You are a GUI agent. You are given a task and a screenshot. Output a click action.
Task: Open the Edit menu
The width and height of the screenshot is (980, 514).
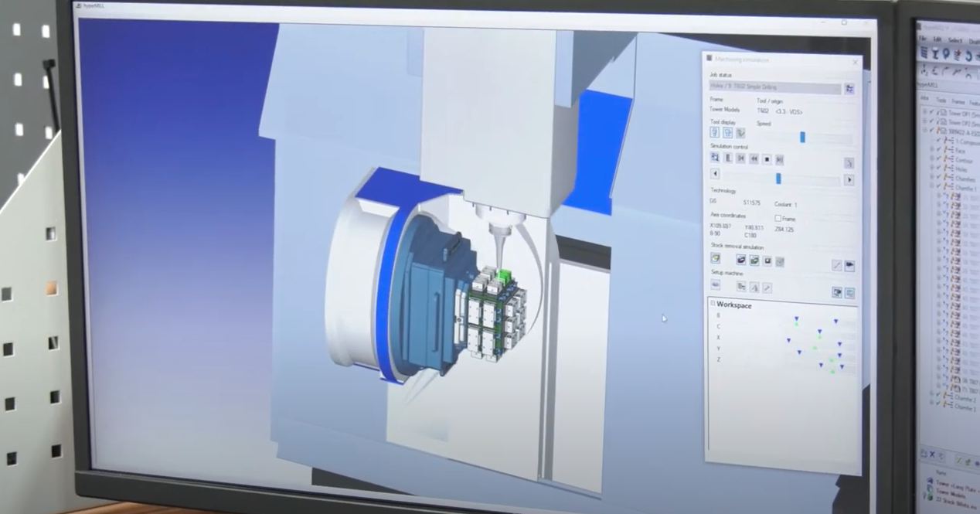pos(937,39)
